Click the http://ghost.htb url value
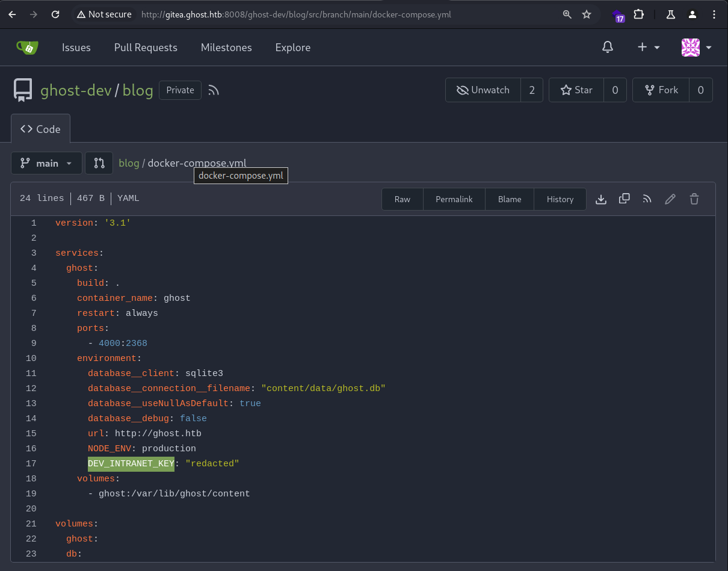The width and height of the screenshot is (728, 571). coord(158,433)
